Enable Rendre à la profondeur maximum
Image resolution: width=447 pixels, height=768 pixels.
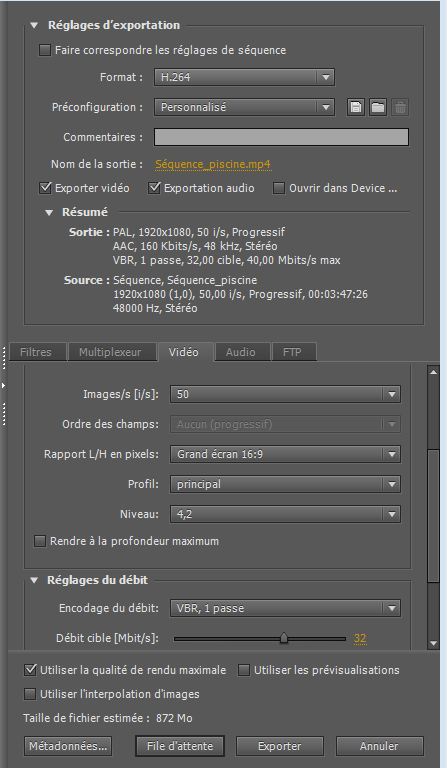tap(40, 541)
